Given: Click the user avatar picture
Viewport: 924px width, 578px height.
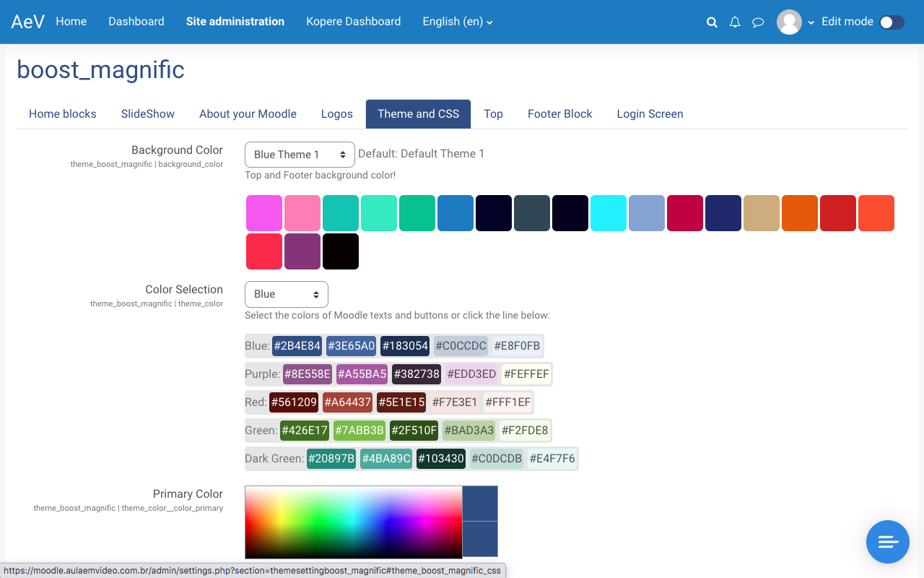Looking at the screenshot, I should 789,22.
